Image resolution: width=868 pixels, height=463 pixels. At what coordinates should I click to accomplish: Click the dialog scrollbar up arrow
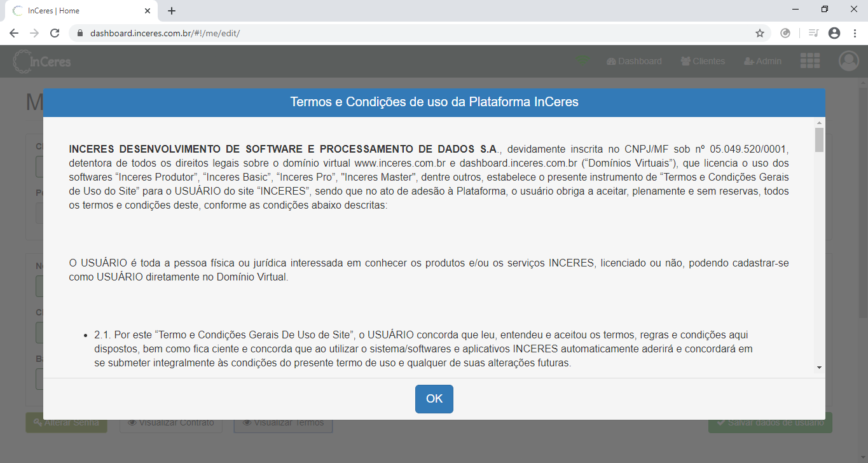(x=819, y=122)
